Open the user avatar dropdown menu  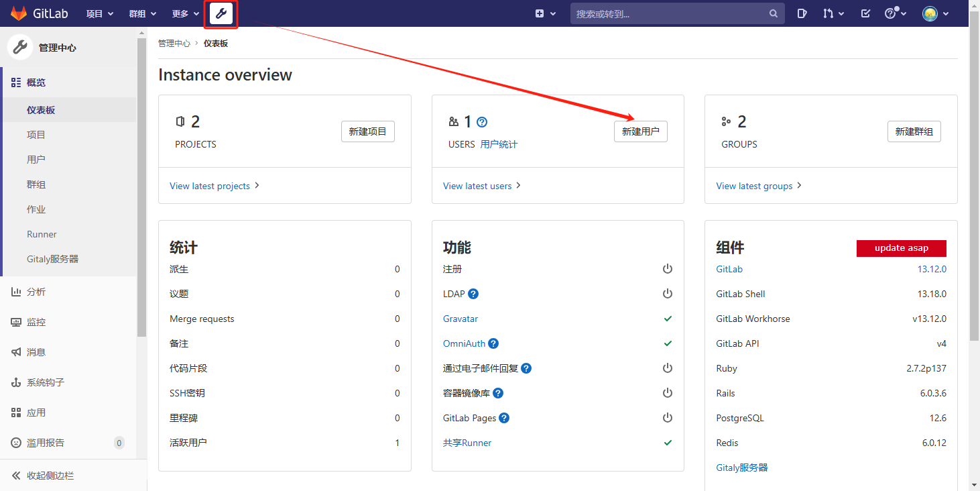point(936,13)
